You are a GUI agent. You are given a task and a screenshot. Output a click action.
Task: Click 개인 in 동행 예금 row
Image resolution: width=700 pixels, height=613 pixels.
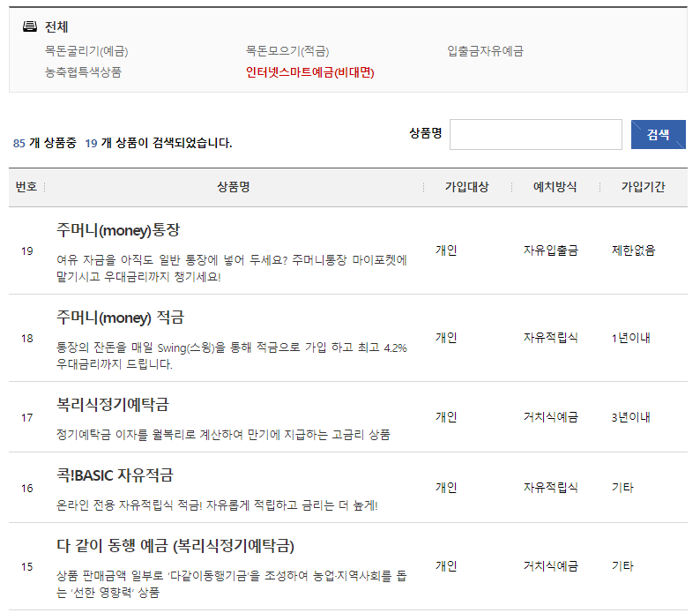click(446, 566)
